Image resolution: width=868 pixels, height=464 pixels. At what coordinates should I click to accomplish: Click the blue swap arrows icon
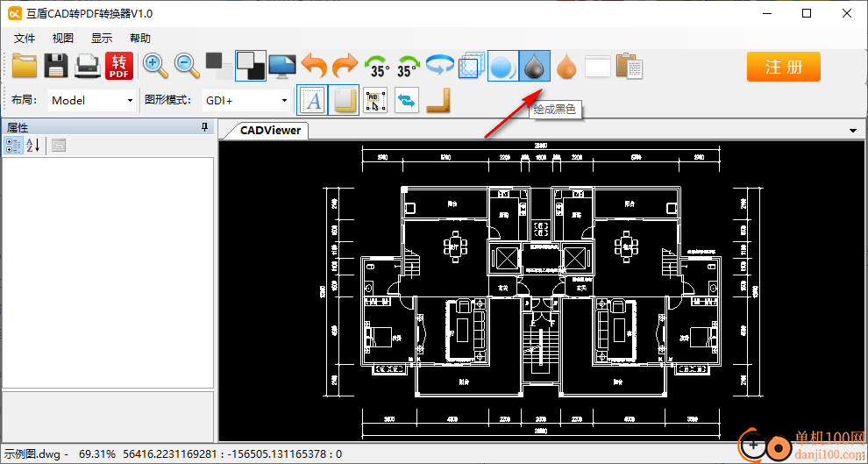[x=407, y=100]
